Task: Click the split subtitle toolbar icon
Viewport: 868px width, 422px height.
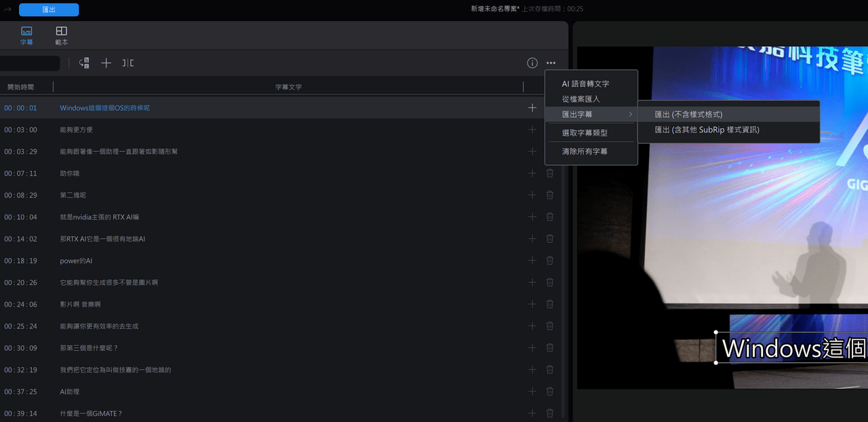Action: (127, 63)
